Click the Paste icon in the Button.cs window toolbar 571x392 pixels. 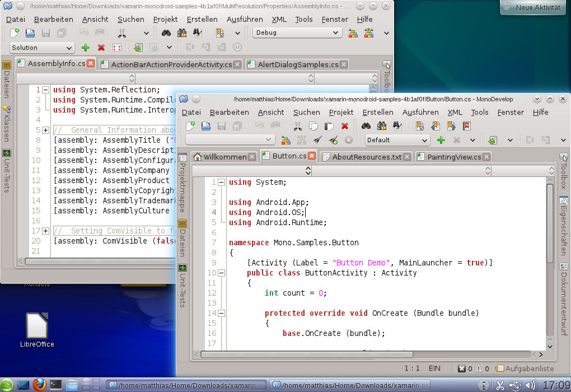coord(329,126)
